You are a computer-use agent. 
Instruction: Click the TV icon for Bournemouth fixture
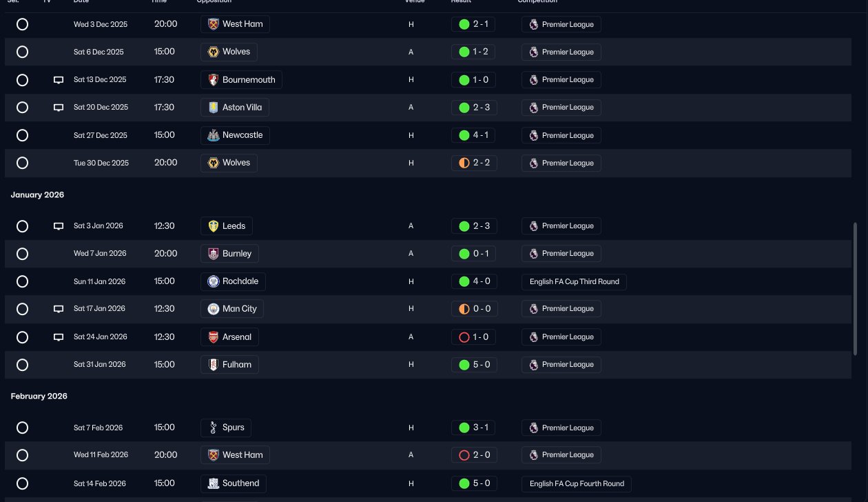(59, 80)
